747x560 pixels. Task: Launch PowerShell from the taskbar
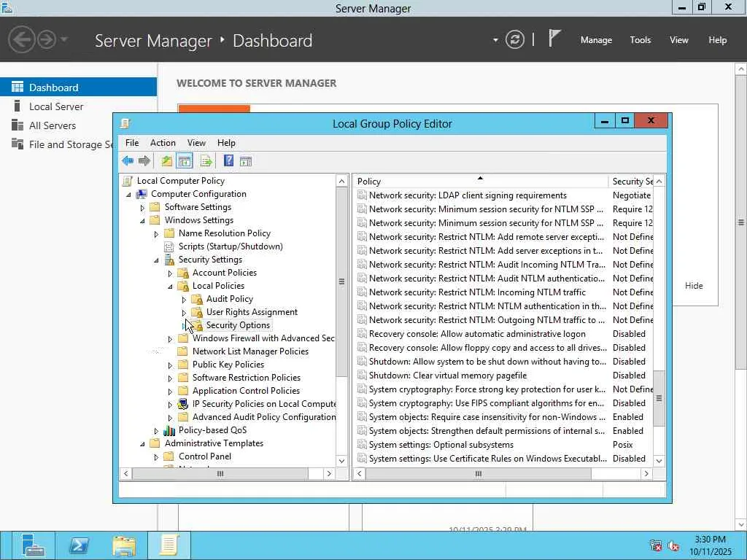[x=79, y=545]
